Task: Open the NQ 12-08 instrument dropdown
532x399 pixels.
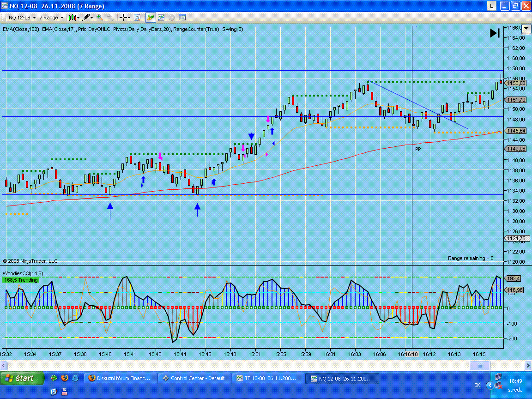Action: (x=22, y=18)
